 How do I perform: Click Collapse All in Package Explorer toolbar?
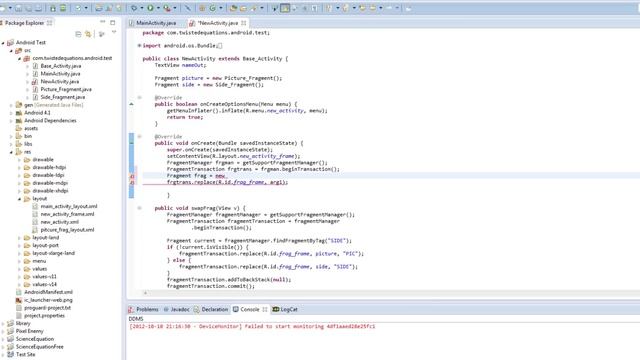click(78, 34)
